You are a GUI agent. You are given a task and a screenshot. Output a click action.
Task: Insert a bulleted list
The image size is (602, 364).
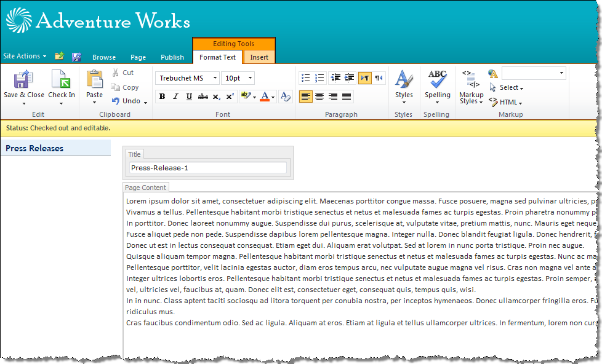tap(305, 78)
